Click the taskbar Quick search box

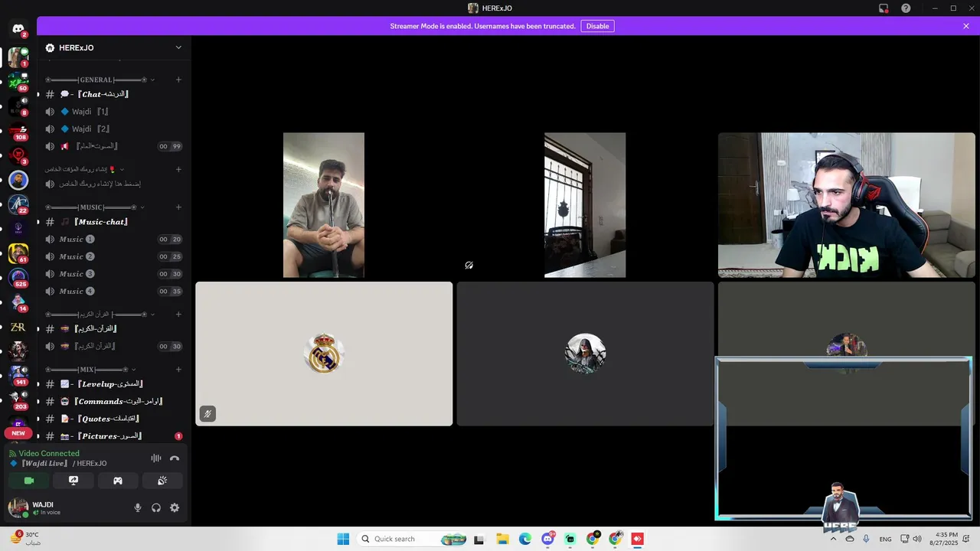tap(413, 539)
